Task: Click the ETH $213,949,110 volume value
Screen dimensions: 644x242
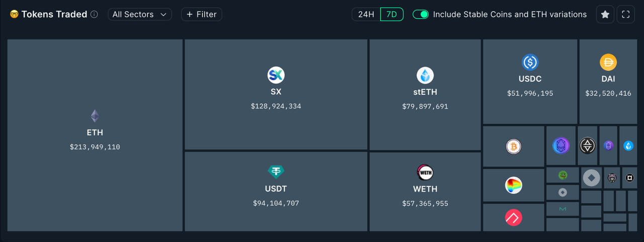Action: pos(95,147)
